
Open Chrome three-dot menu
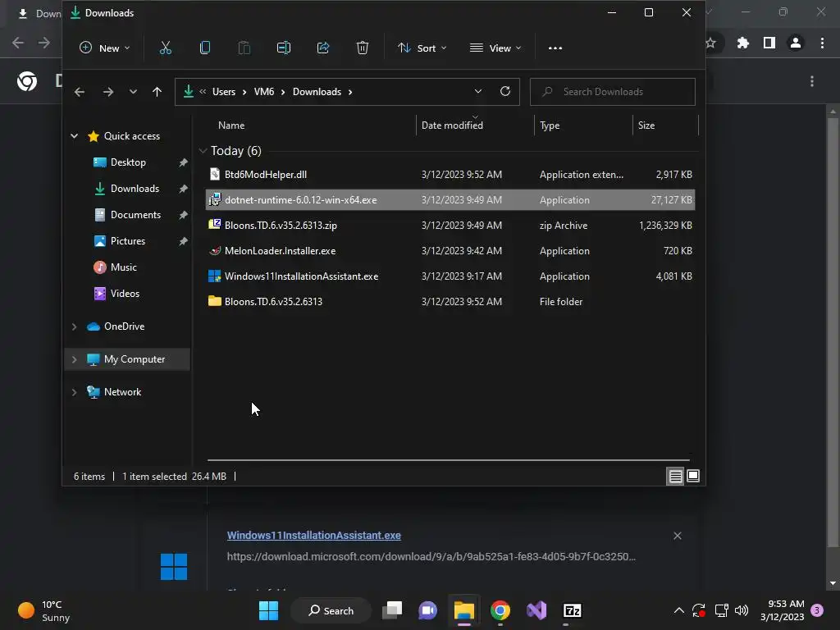(822, 43)
